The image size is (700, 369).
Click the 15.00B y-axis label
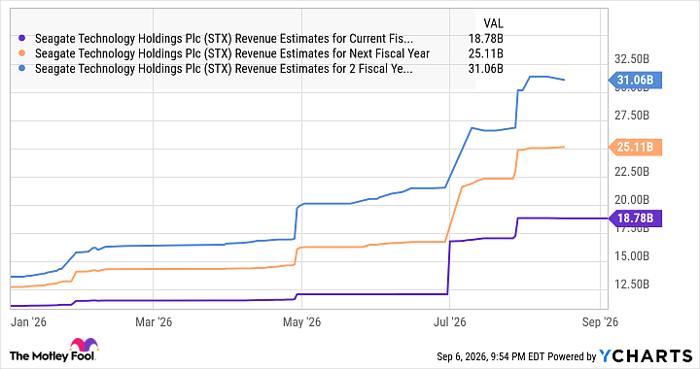click(x=632, y=256)
